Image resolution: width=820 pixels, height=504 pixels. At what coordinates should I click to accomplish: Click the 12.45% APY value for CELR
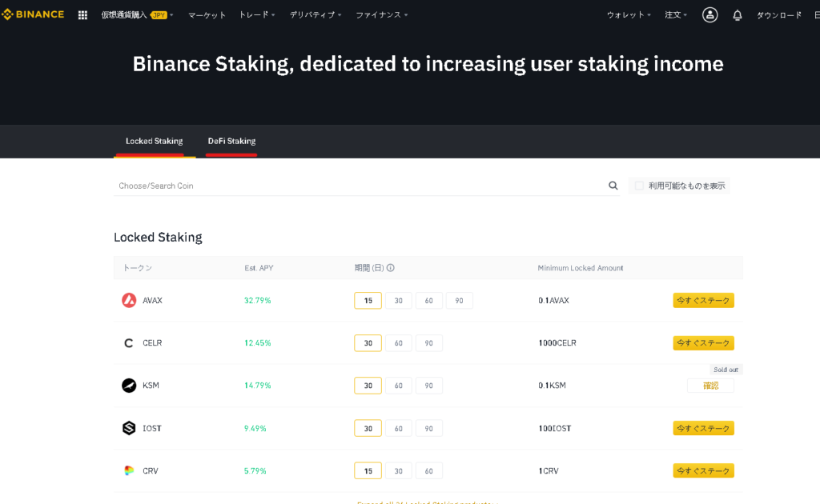coord(257,343)
